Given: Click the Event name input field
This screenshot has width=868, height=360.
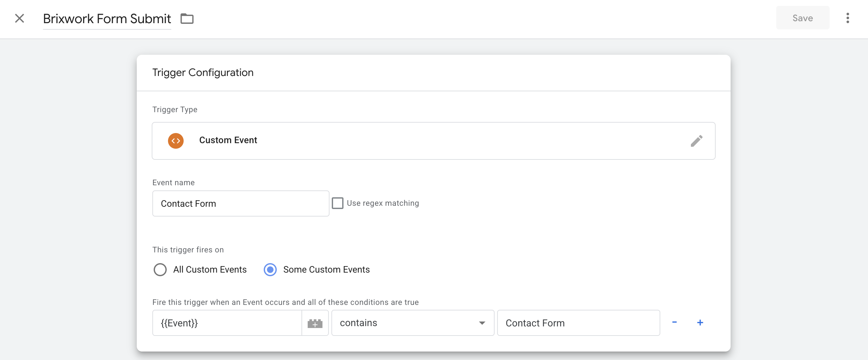Looking at the screenshot, I should click(240, 203).
